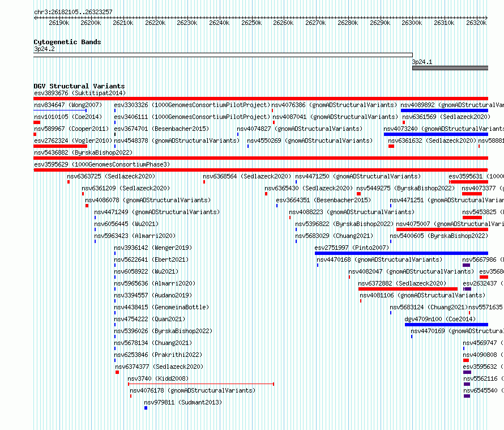Open nsv3740 (Kidd2008) variant
504x430 pixels.
[x=158, y=379]
